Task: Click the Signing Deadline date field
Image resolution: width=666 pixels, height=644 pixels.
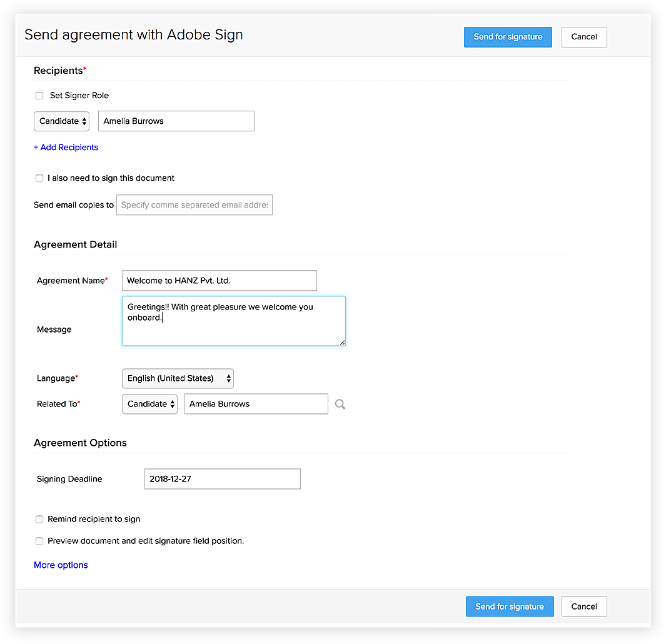Action: (x=222, y=479)
